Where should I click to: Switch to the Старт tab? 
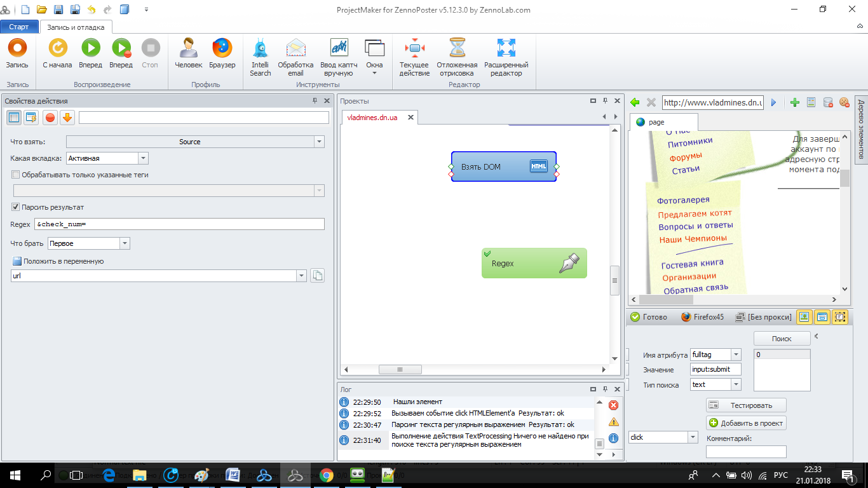[x=18, y=27]
